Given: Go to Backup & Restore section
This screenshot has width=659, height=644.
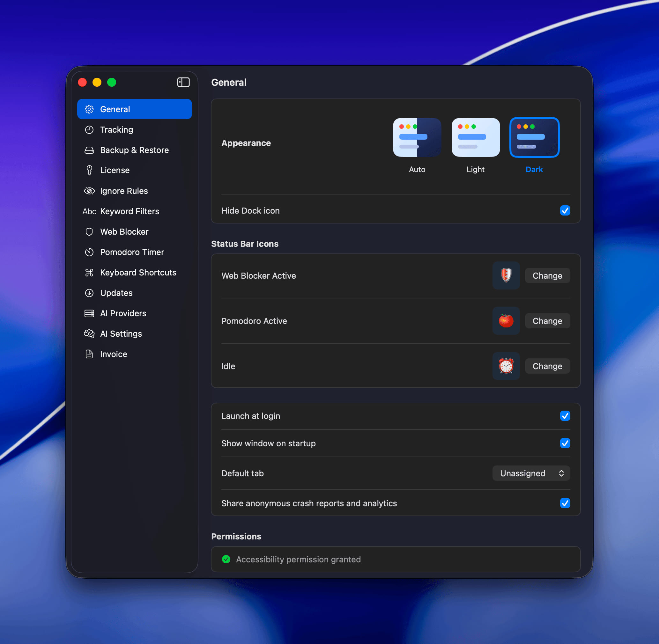Looking at the screenshot, I should [x=134, y=150].
